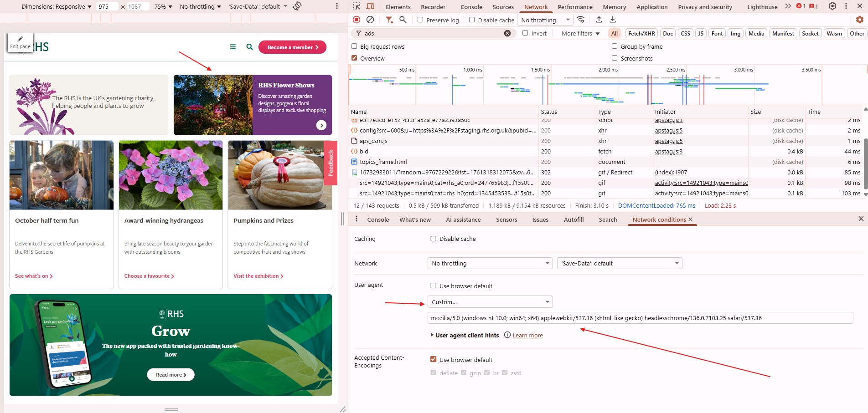Check Use browser default user agent

pyautogui.click(x=434, y=286)
